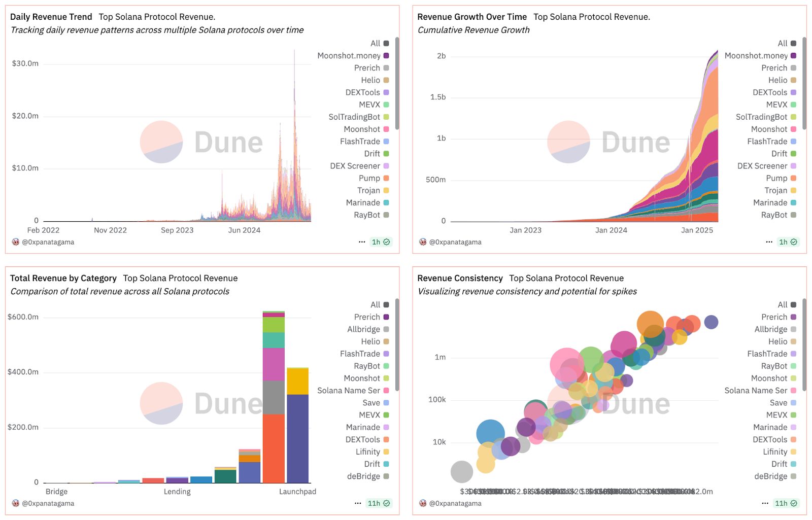Viewport: 812px width, 520px height.
Task: Toggle Solana Name Ser in Total Revenue by Category legend
Action: 353,391
